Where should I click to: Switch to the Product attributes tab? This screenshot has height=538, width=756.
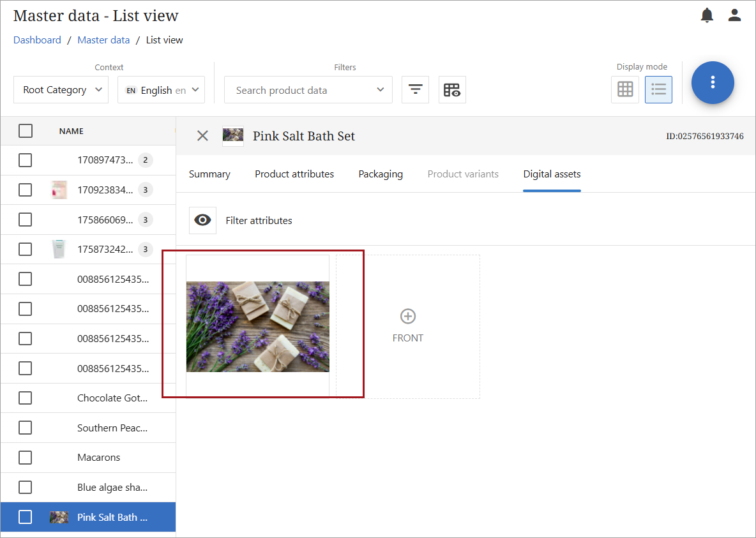coord(294,174)
